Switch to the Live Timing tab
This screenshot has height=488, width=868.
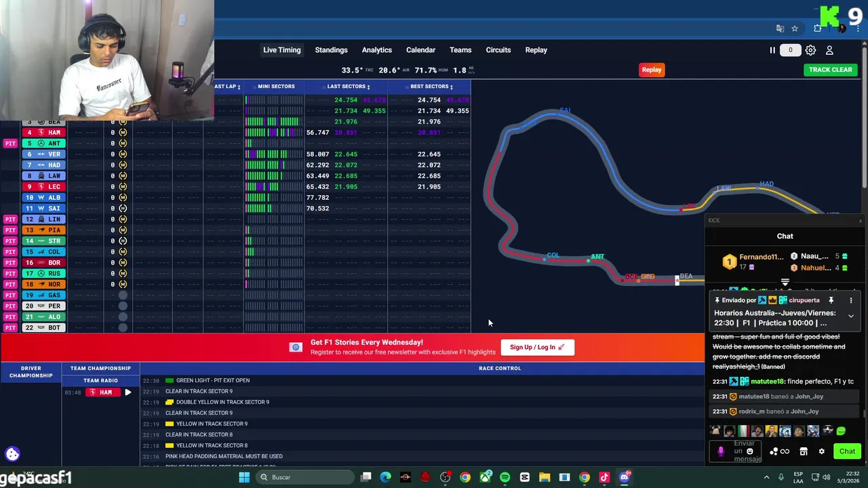click(x=281, y=50)
